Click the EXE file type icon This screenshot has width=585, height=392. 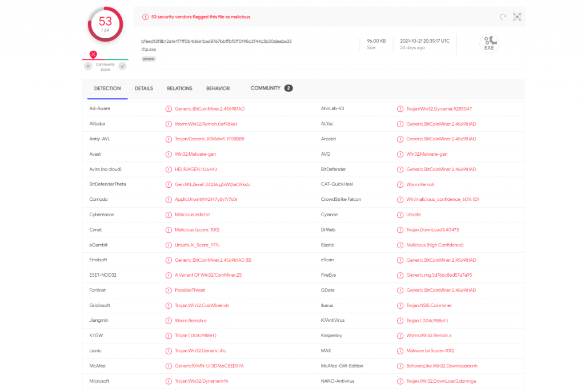pos(489,43)
